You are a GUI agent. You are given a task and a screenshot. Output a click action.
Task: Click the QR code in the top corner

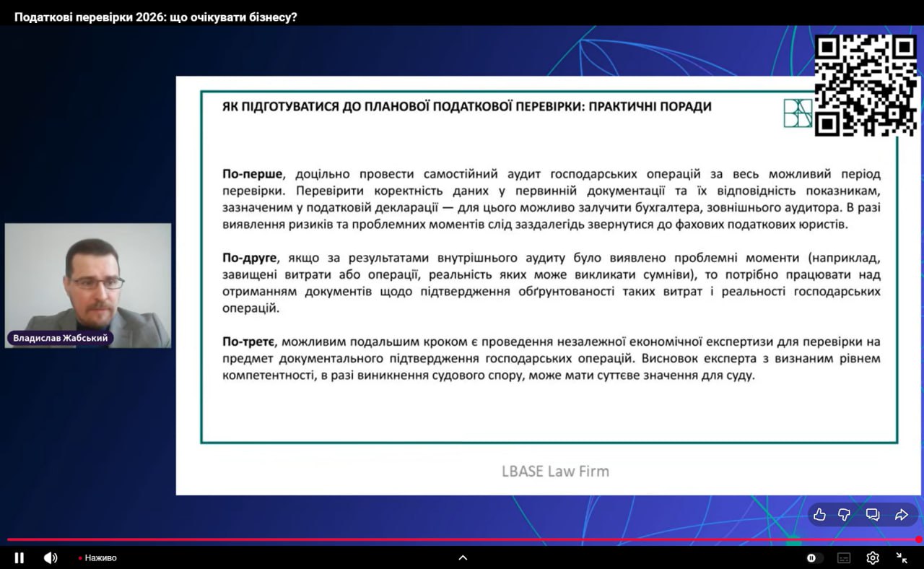pos(866,85)
